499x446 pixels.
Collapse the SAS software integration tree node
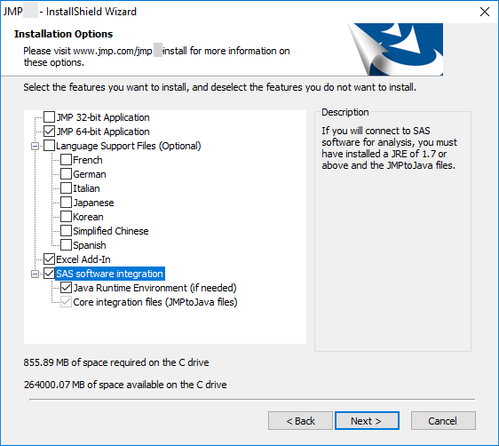pyautogui.click(x=35, y=274)
